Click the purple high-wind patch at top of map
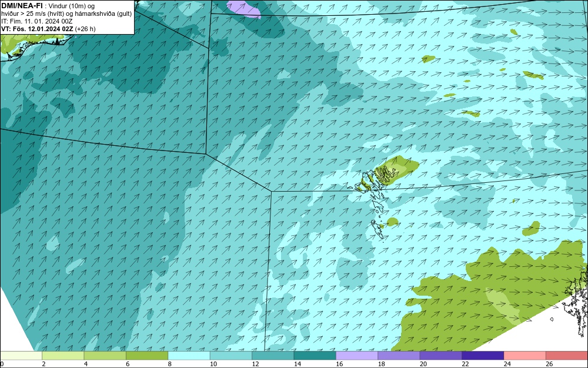Image resolution: width=588 pixels, height=368 pixels. coord(244,8)
